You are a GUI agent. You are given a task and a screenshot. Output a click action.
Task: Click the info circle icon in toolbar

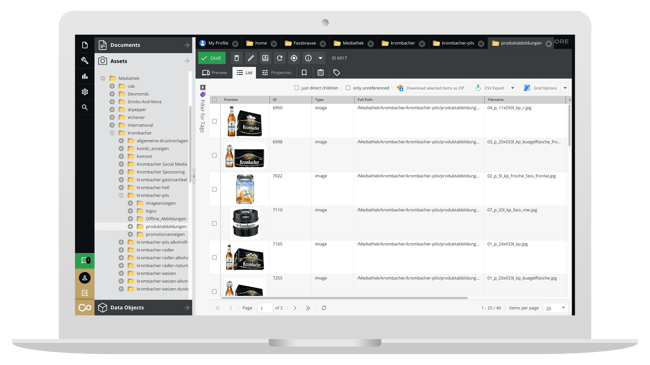(308, 58)
